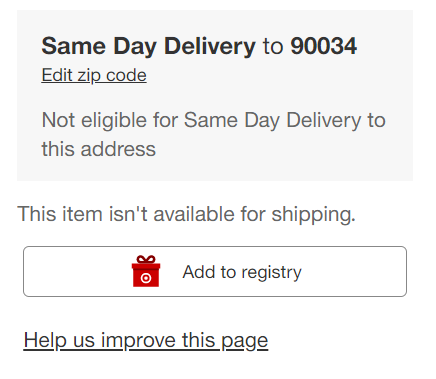Click the words 'zip code' in the Edit link
The height and width of the screenshot is (379, 436).
112,76
